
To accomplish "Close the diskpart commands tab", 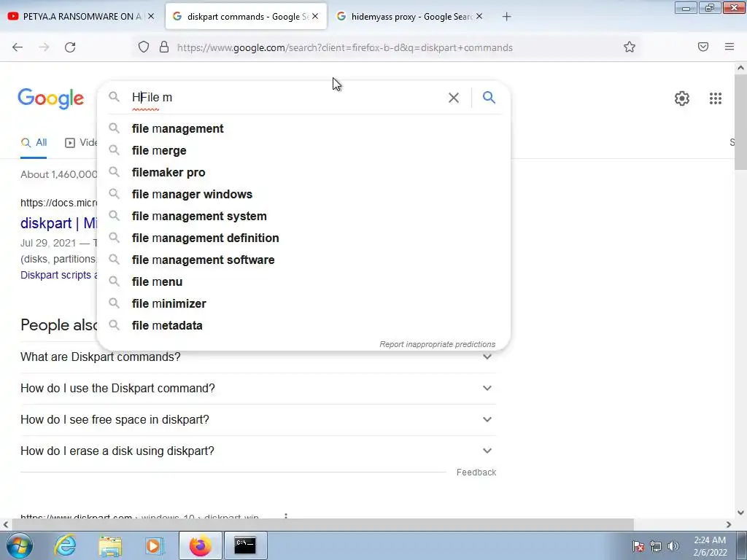I will coord(315,17).
